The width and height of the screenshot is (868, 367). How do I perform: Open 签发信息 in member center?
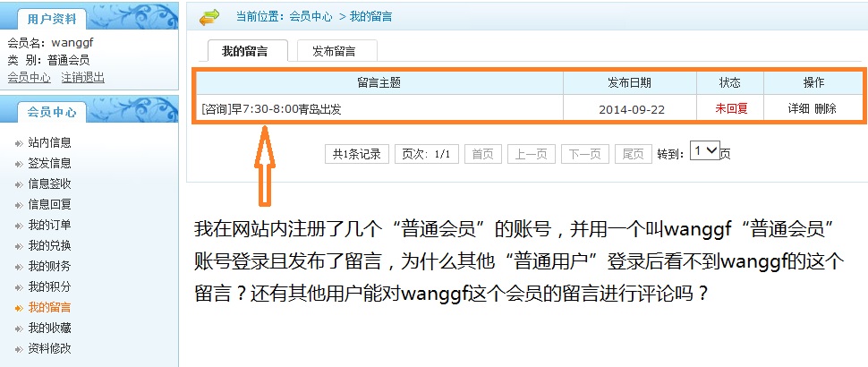(49, 163)
